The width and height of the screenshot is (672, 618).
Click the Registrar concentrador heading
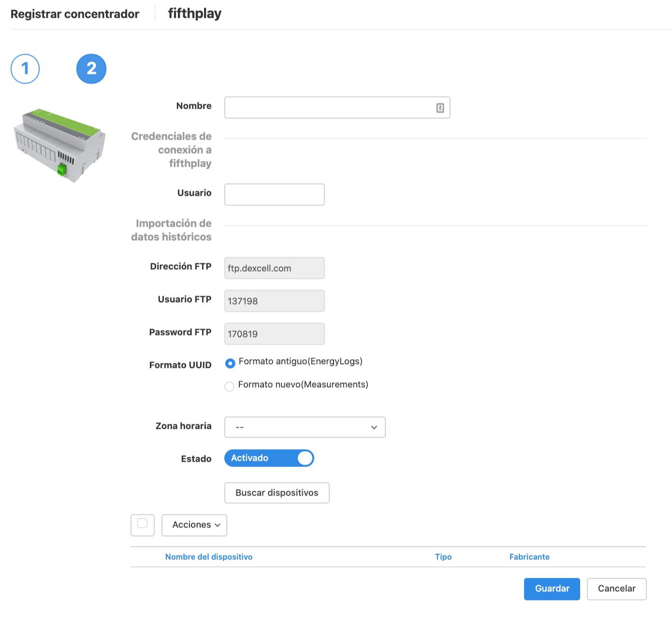[x=75, y=14]
